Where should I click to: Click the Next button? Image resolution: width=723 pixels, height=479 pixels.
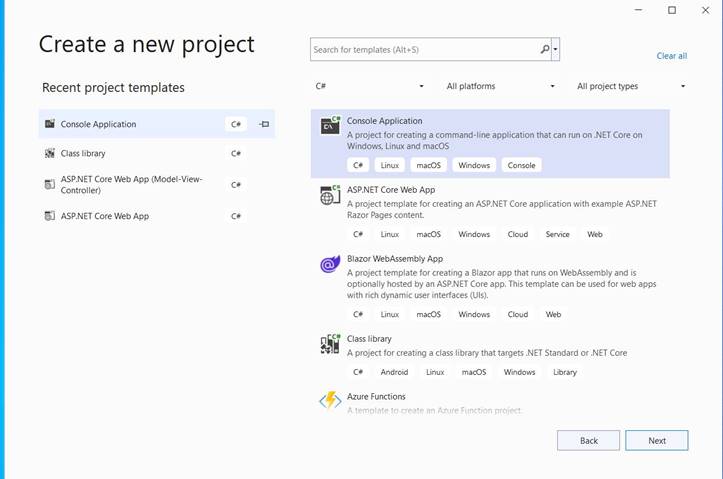point(656,440)
